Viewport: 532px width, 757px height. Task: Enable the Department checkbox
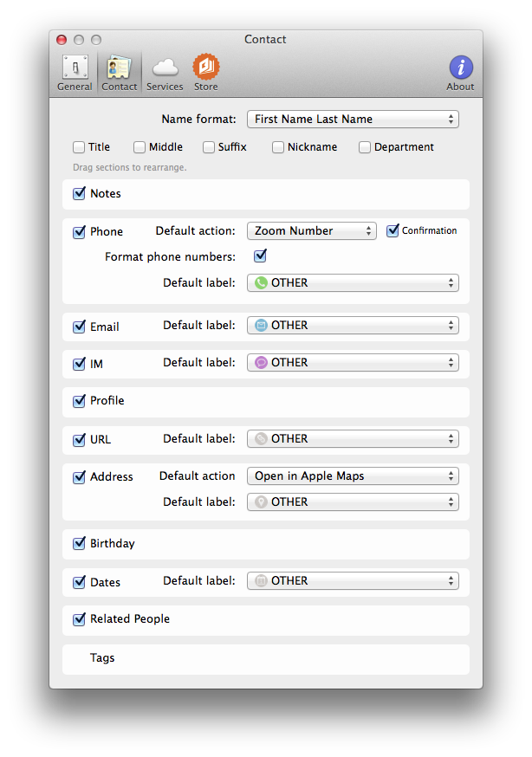point(365,147)
